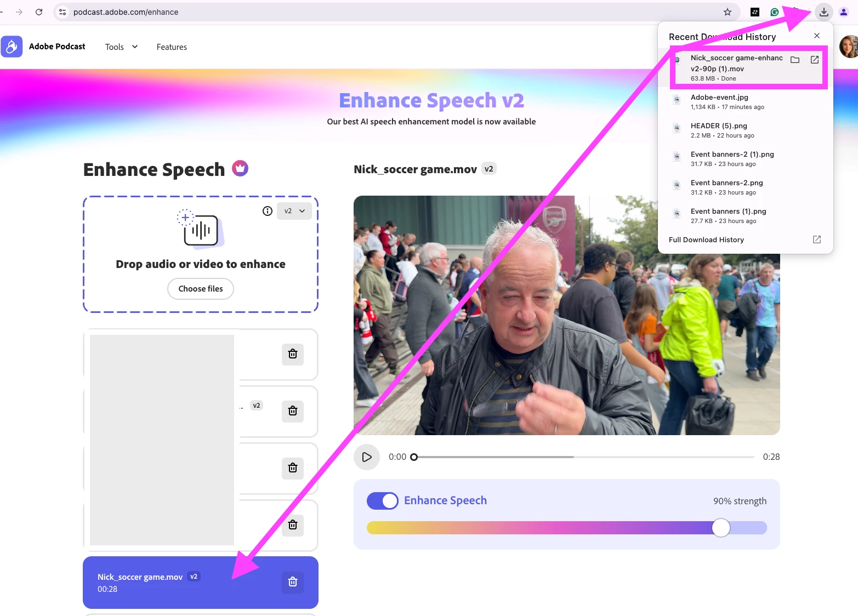Click the Event banners (1).png file icon
Viewport: 858px width, 616px height.
pos(677,214)
